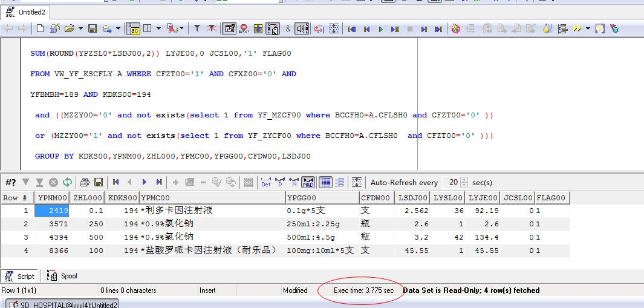Expand dropdown beside yellow double-arrow icon

[x=588, y=29]
